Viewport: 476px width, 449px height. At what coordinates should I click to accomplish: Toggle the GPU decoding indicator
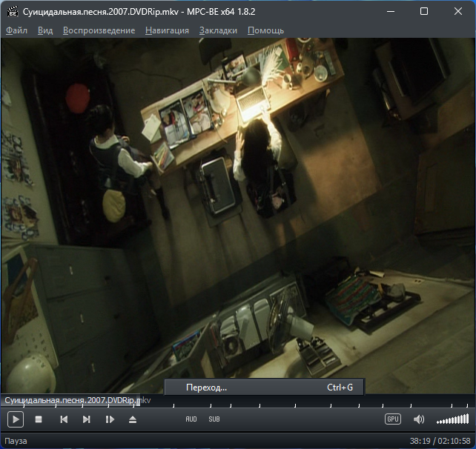393,419
